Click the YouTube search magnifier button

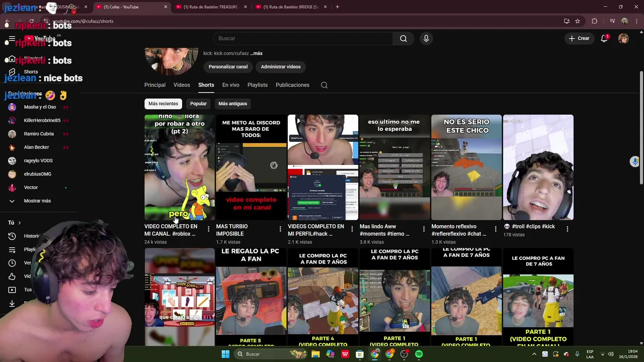coord(404,39)
